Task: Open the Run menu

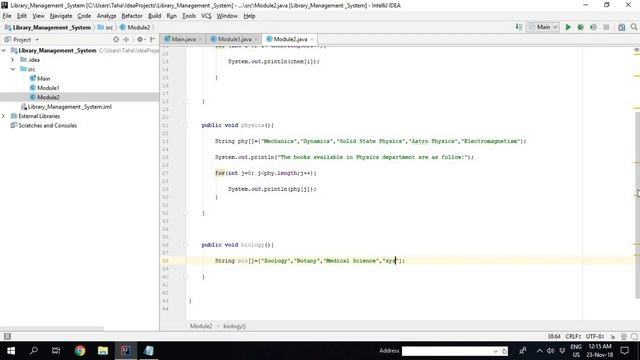Action: 171,16
